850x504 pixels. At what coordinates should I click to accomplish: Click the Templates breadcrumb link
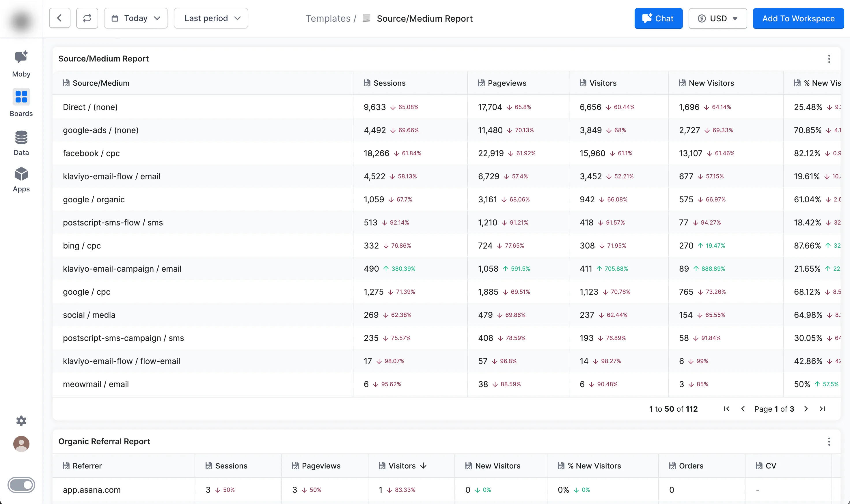tap(328, 18)
